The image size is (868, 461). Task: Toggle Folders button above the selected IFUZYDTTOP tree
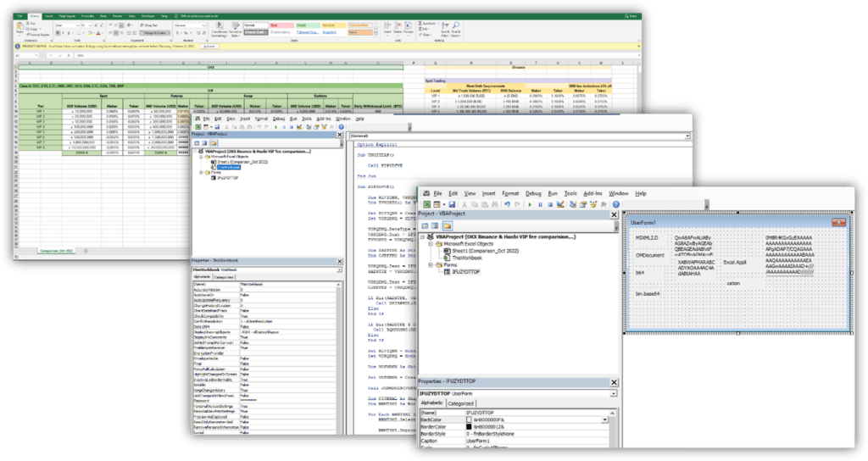[x=447, y=226]
